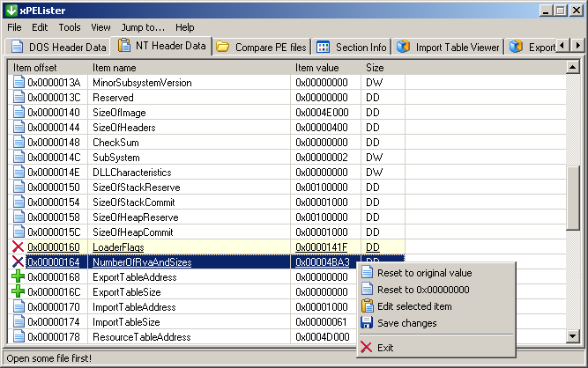Click the Section Info tab grid icon
Image resolution: width=588 pixels, height=368 pixels.
click(324, 47)
